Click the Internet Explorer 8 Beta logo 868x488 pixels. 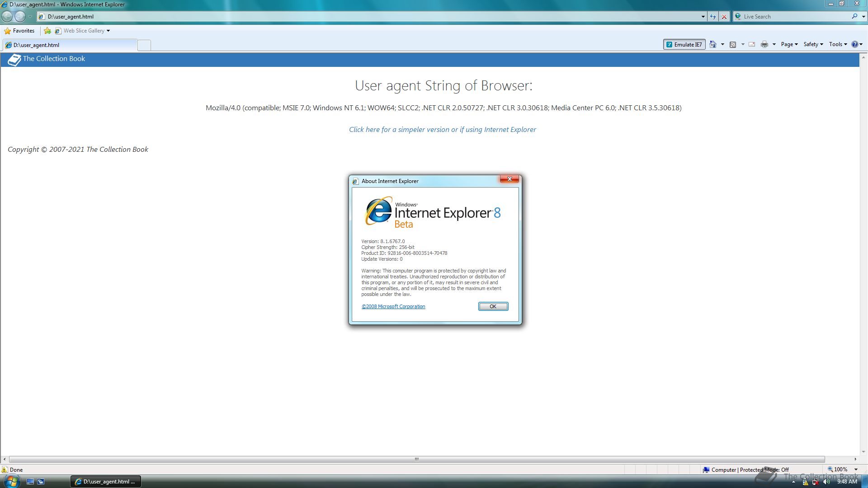coord(433,212)
